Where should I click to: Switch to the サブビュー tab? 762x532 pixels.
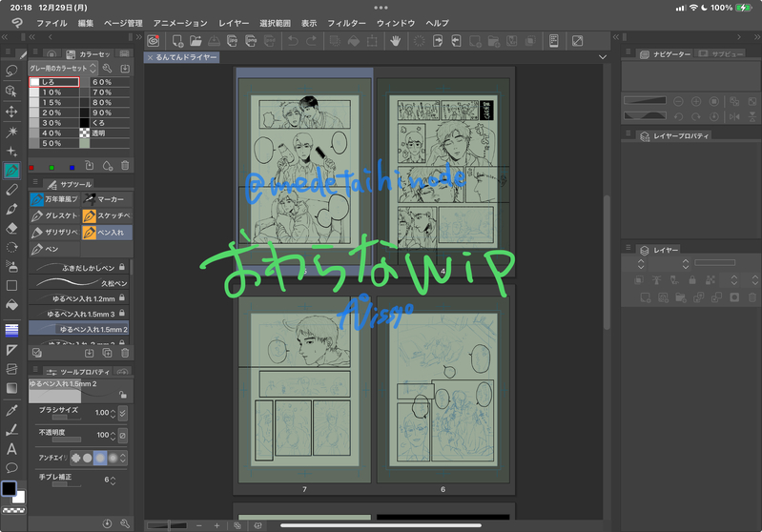722,54
